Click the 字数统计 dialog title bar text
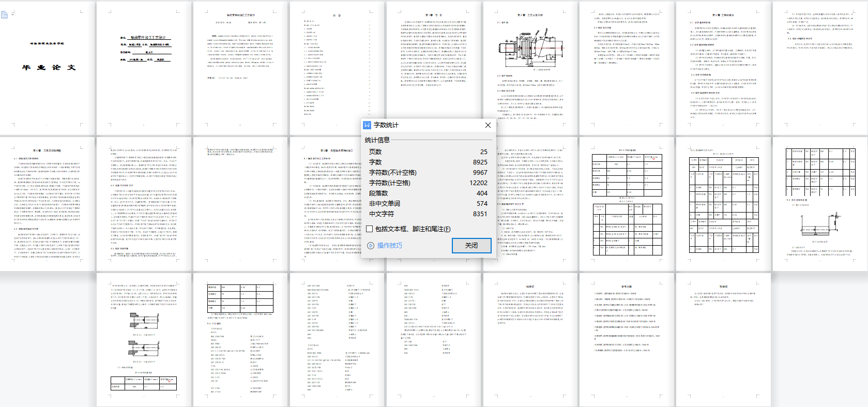 386,125
